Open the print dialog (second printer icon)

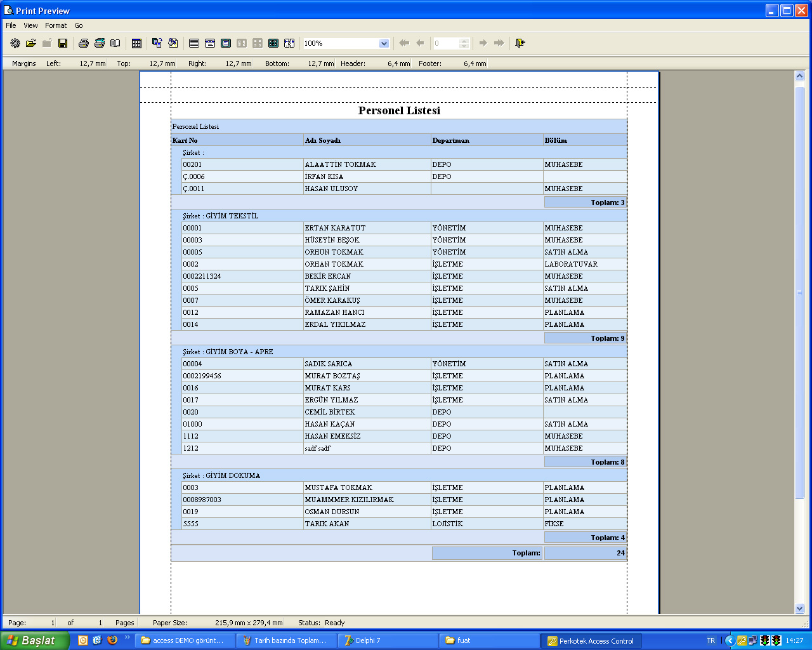click(99, 43)
